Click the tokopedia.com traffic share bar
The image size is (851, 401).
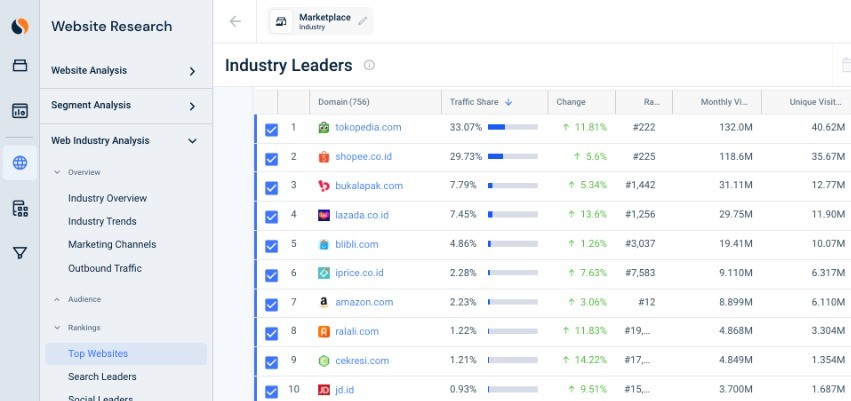click(512, 128)
